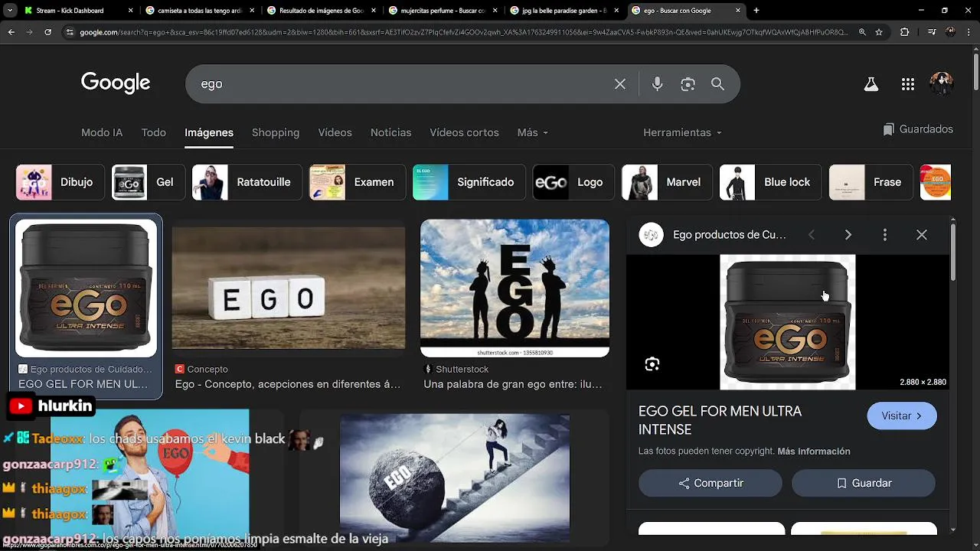
Task: View site information icon in address bar
Action: (x=70, y=32)
